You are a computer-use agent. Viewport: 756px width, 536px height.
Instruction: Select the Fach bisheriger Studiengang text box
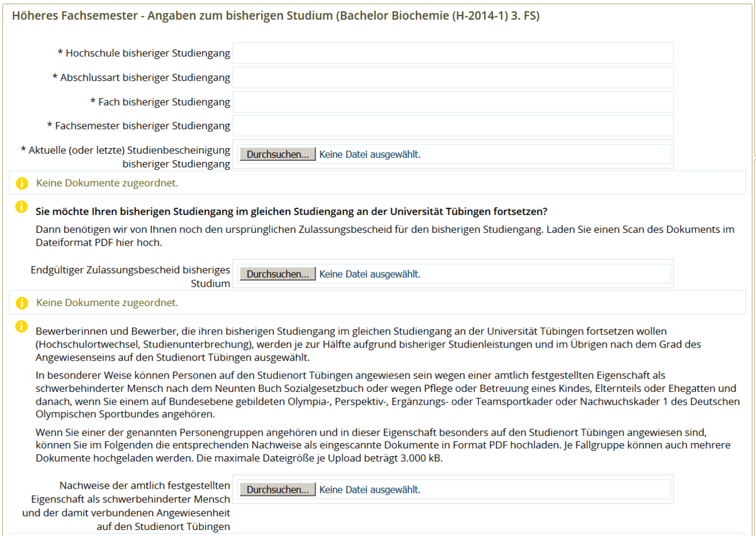coord(452,102)
